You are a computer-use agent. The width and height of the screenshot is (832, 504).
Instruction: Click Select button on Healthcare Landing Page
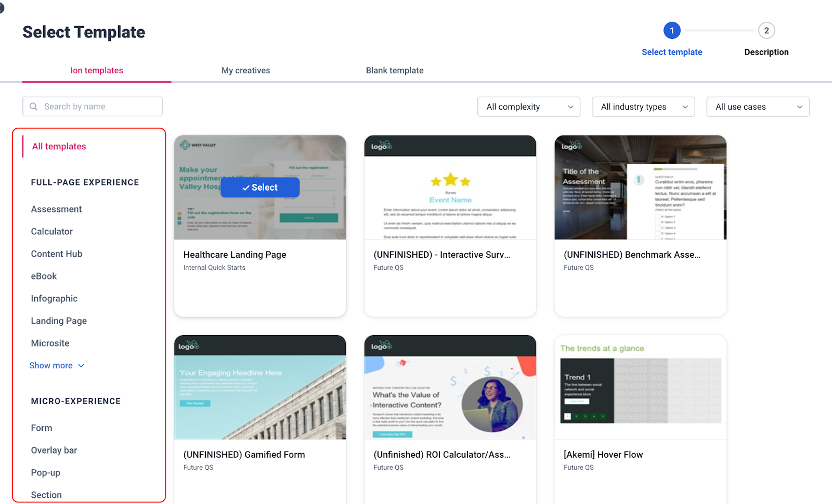tap(260, 188)
